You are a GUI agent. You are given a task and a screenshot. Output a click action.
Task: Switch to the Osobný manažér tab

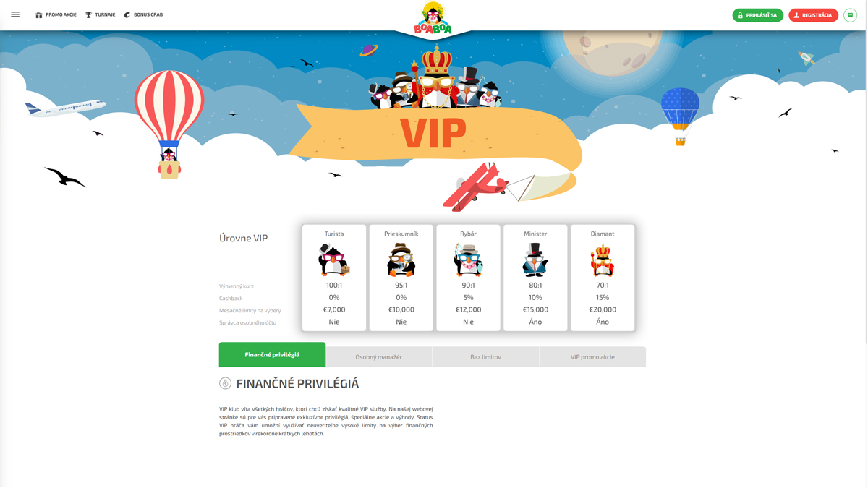(379, 356)
